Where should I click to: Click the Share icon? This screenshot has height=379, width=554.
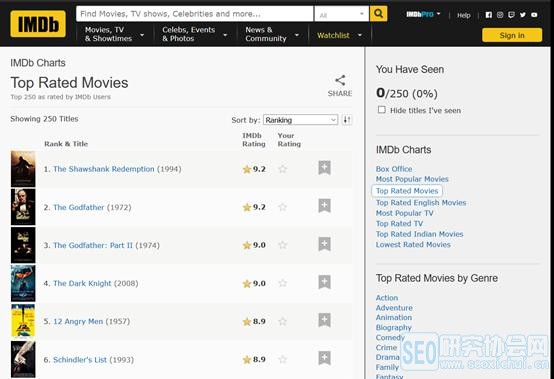(340, 81)
